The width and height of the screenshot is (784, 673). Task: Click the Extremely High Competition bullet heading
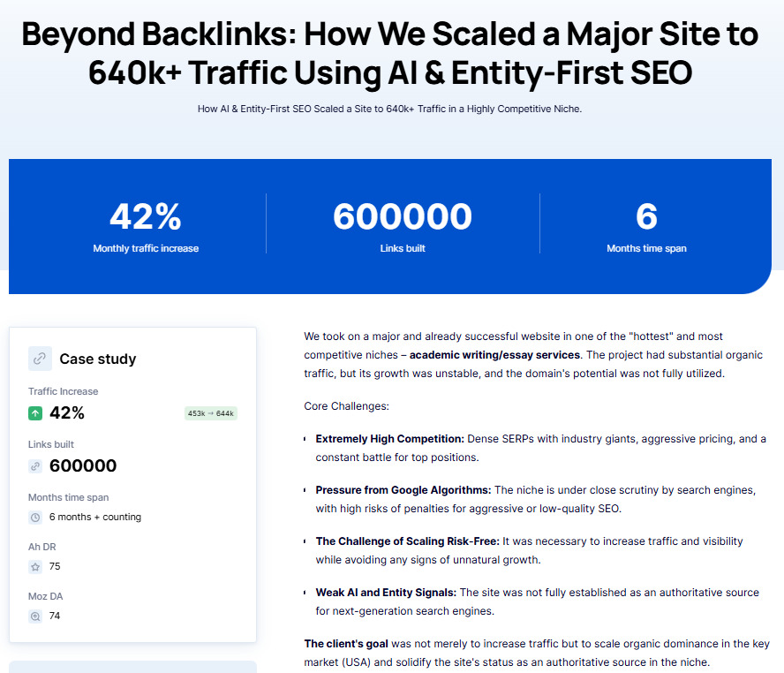tap(388, 438)
